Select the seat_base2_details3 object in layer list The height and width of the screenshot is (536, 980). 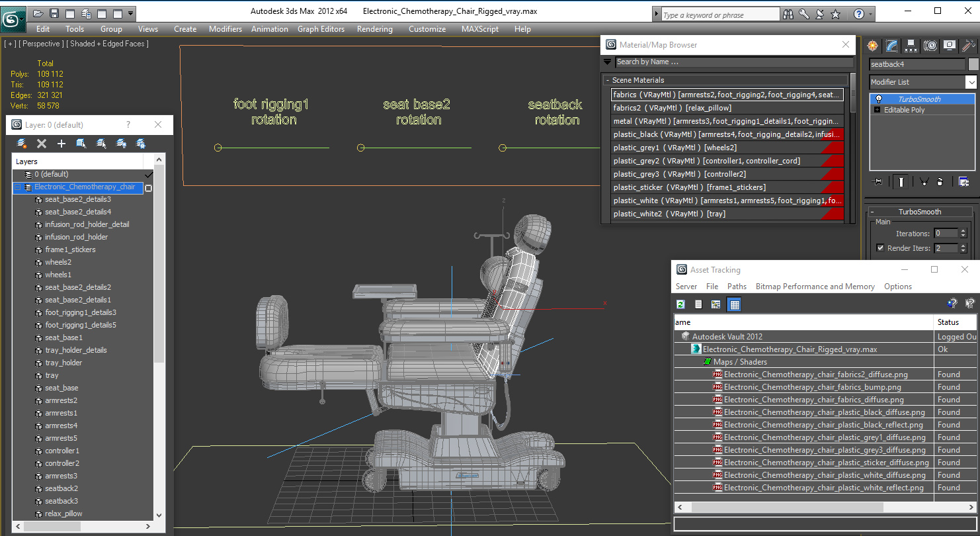coord(77,199)
